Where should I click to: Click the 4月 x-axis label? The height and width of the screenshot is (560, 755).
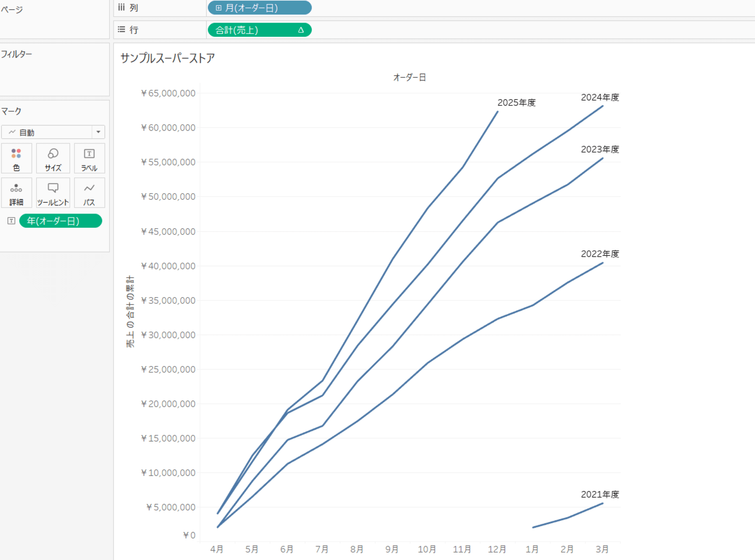coord(217,549)
